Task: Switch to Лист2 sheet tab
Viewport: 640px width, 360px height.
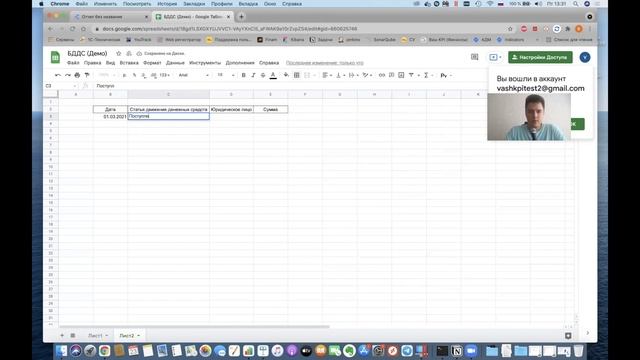Action: 129,336
